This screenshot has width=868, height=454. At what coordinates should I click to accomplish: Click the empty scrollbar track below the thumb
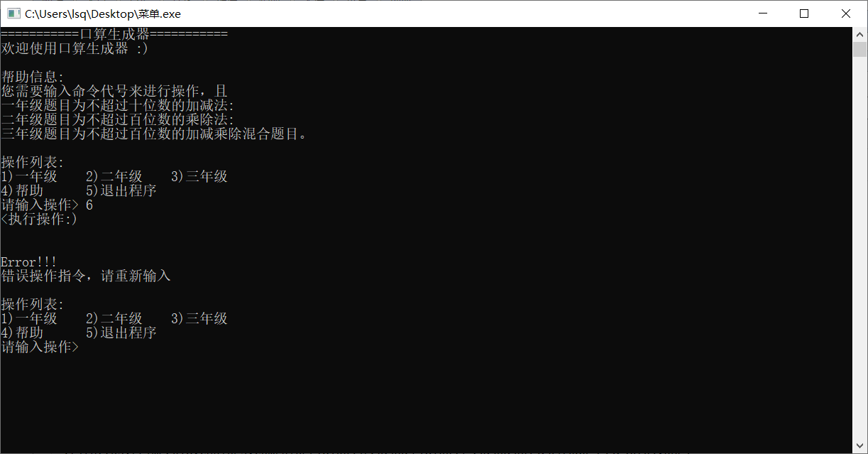[860, 249]
